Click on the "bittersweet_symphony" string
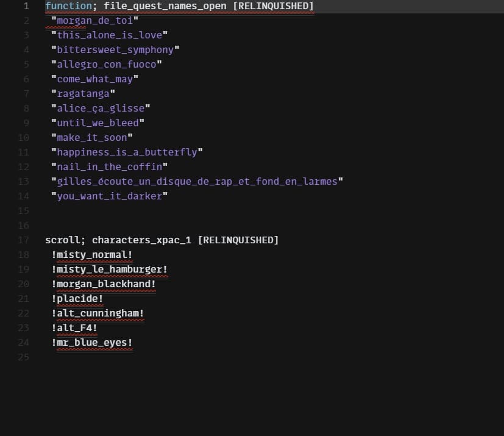This screenshot has width=504, height=436. point(115,50)
